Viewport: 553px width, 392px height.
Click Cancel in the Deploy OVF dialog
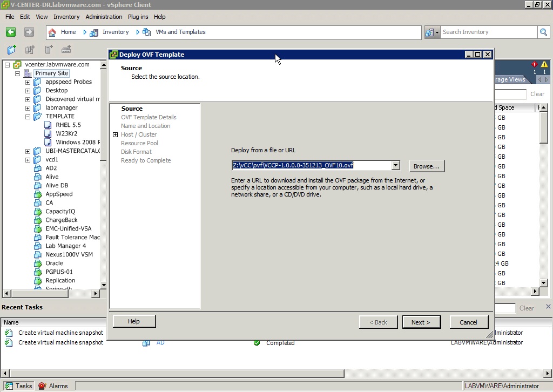pyautogui.click(x=469, y=322)
